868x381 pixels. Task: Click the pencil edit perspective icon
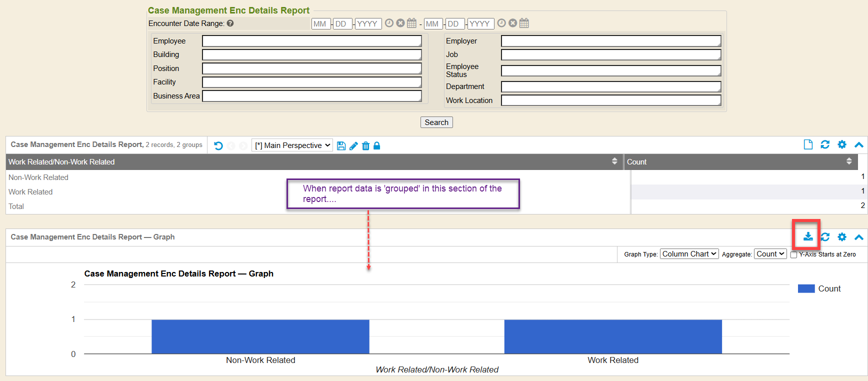click(x=353, y=146)
